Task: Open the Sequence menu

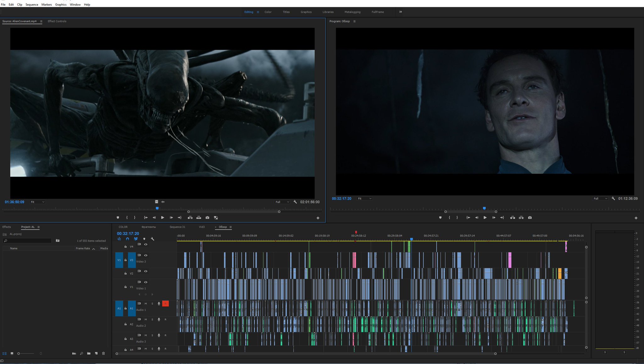Action: [32, 5]
